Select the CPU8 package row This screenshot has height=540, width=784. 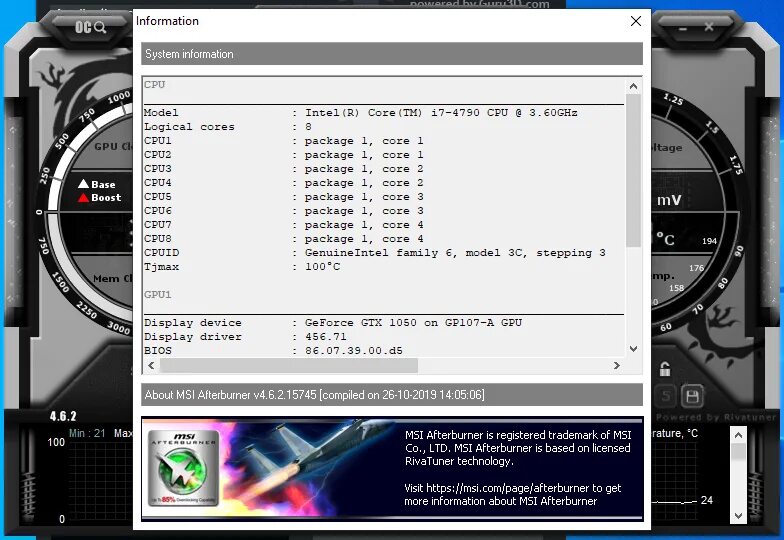[x=284, y=239]
